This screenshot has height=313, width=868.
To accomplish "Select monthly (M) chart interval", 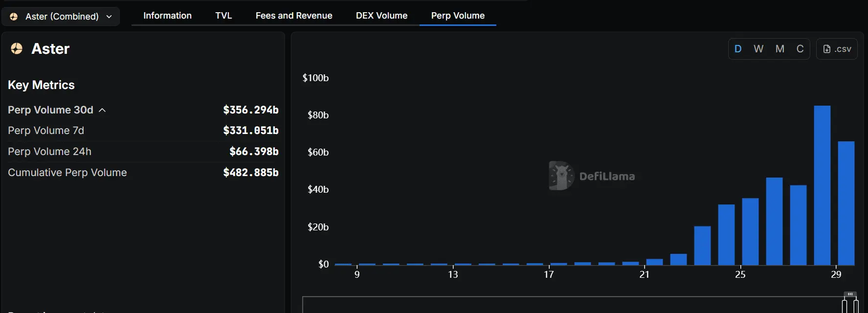I will coord(780,49).
